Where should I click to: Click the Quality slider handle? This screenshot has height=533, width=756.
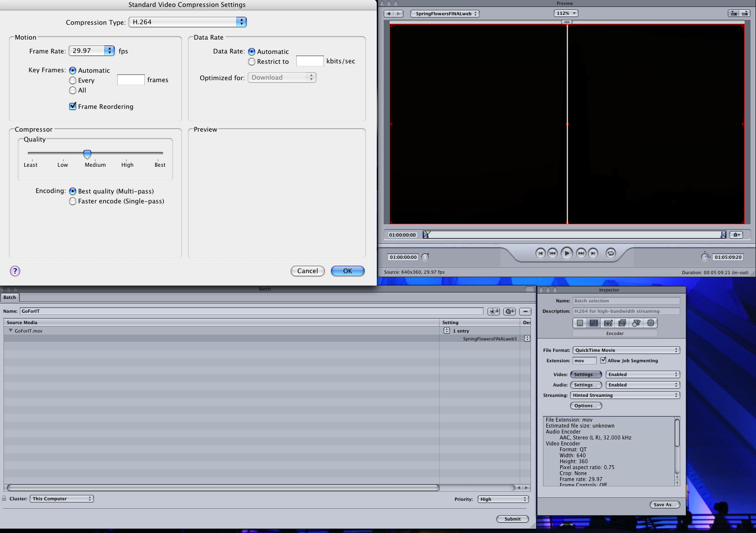(x=87, y=154)
